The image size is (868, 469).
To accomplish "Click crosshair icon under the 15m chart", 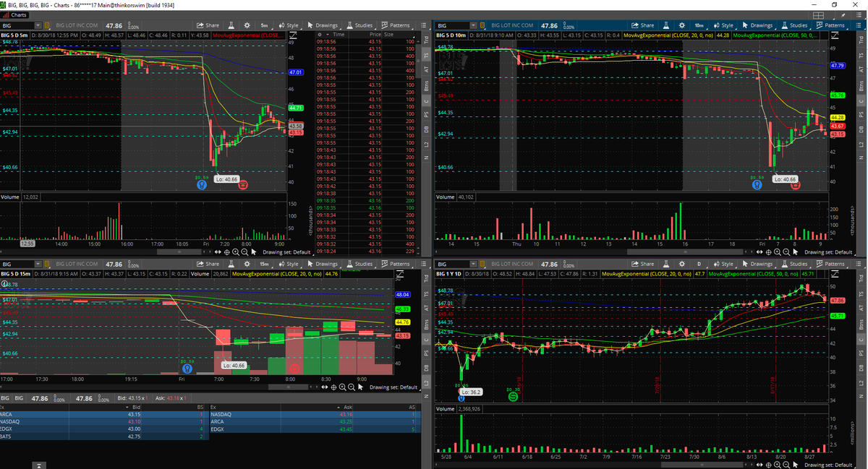I will click(x=334, y=387).
